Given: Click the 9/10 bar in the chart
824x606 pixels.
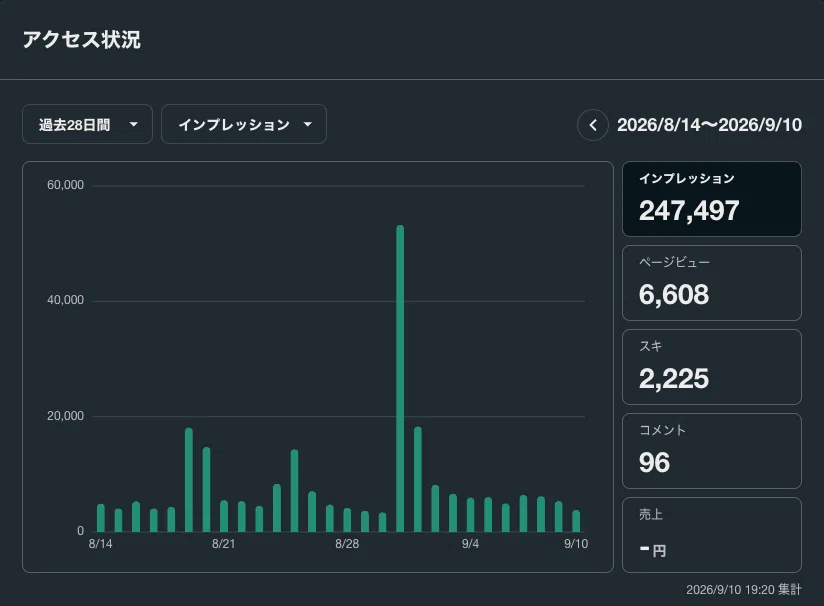Looking at the screenshot, I should point(576,521).
